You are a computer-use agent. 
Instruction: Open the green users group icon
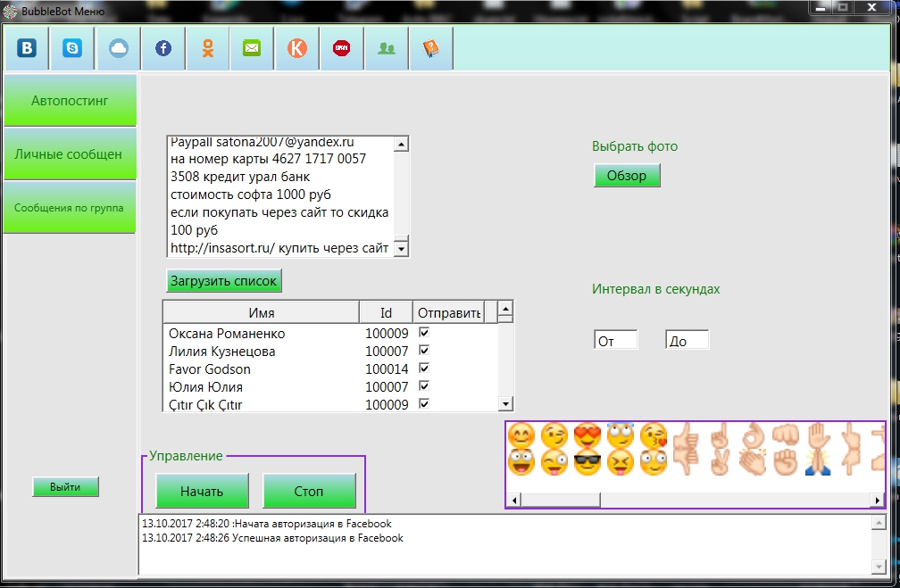pyautogui.click(x=387, y=48)
